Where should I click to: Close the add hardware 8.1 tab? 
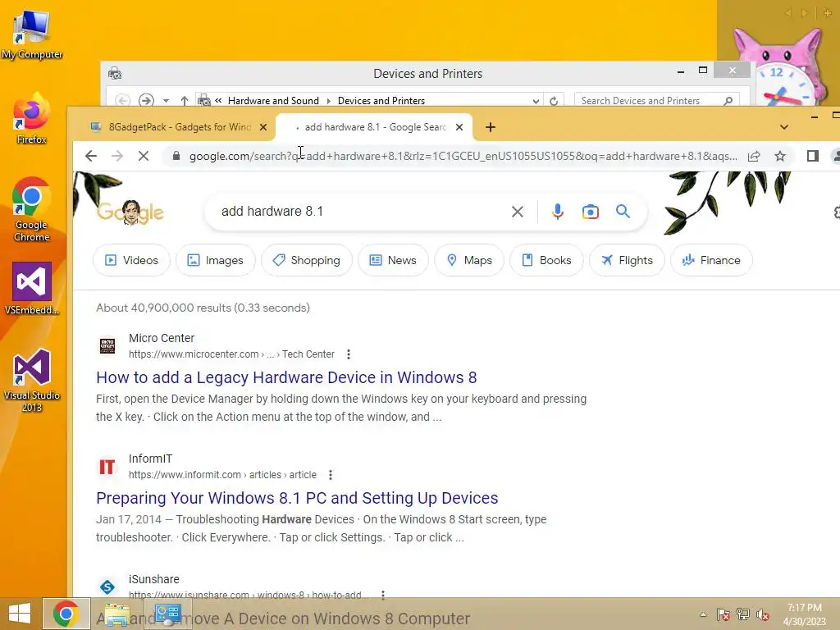tap(459, 127)
